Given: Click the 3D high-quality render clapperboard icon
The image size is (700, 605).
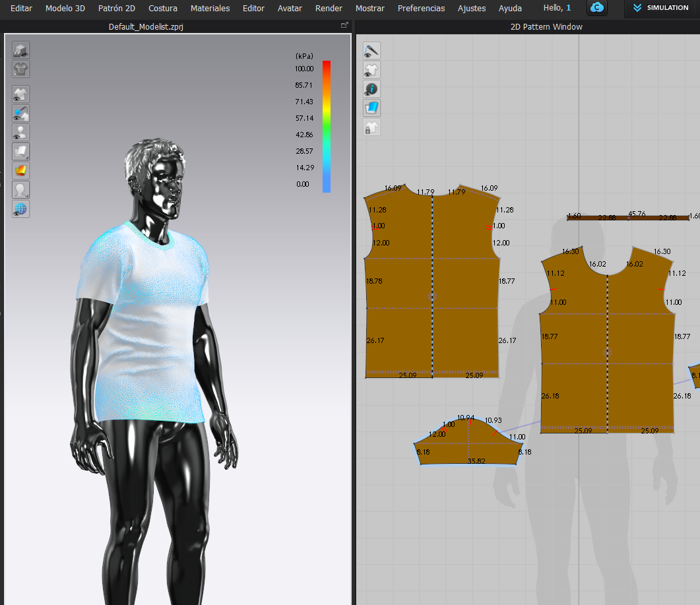Looking at the screenshot, I should pos(21,50).
